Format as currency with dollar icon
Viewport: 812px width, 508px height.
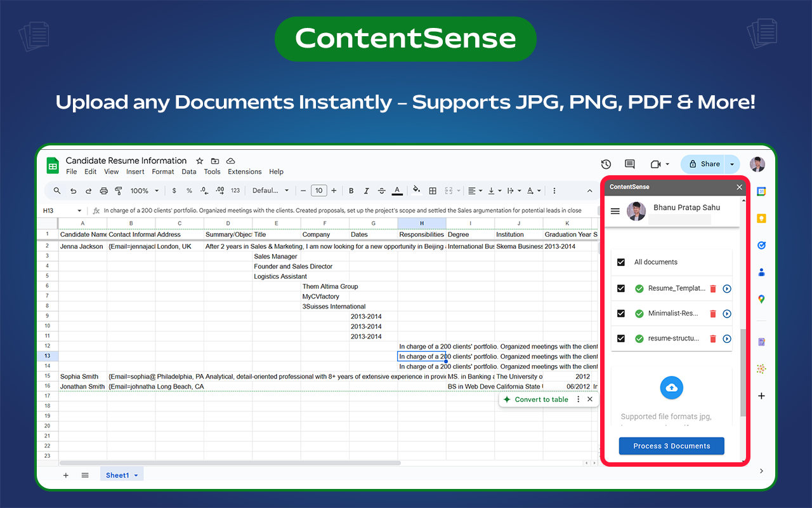174,190
